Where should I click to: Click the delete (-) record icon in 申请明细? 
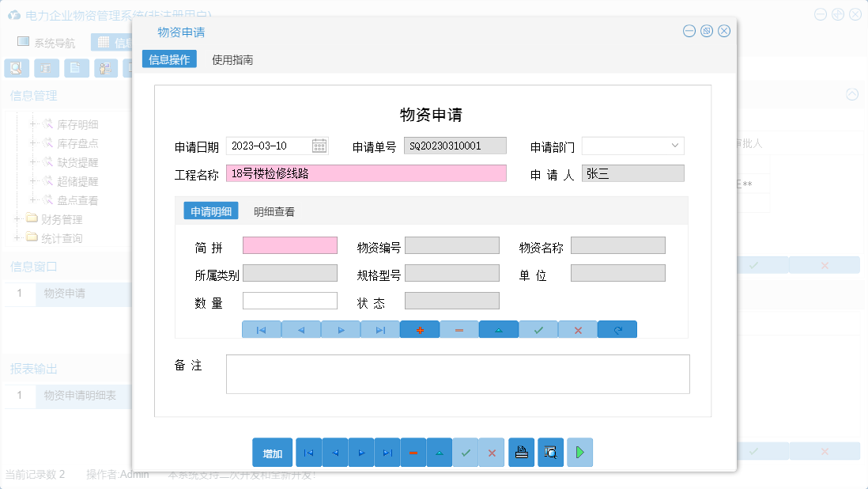click(x=459, y=329)
